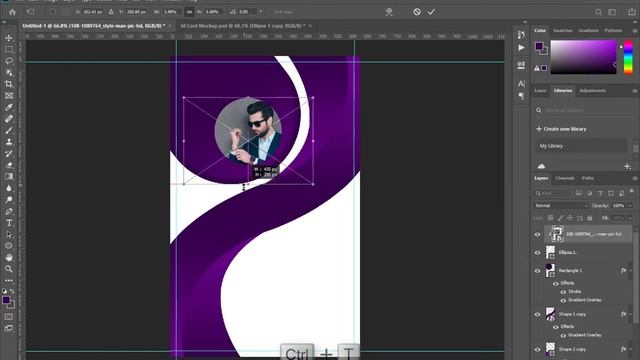Hide the Ellipse 1 layer
Screen dimensions: 640x360
pos(537,253)
